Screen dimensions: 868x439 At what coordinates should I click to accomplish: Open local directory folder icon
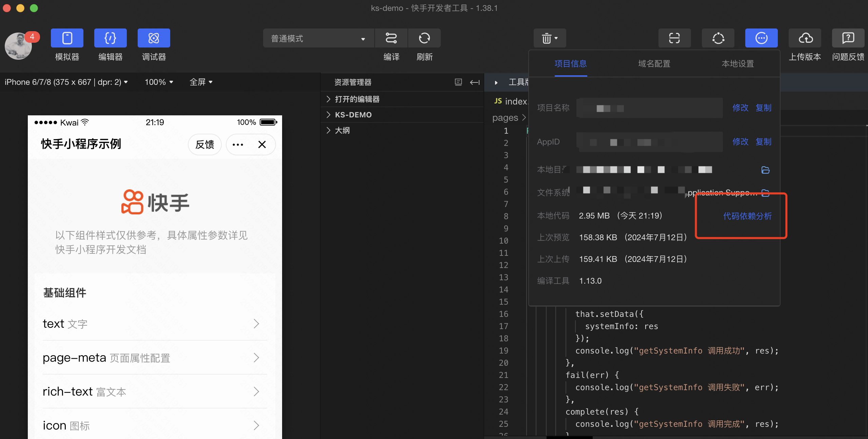click(x=765, y=170)
